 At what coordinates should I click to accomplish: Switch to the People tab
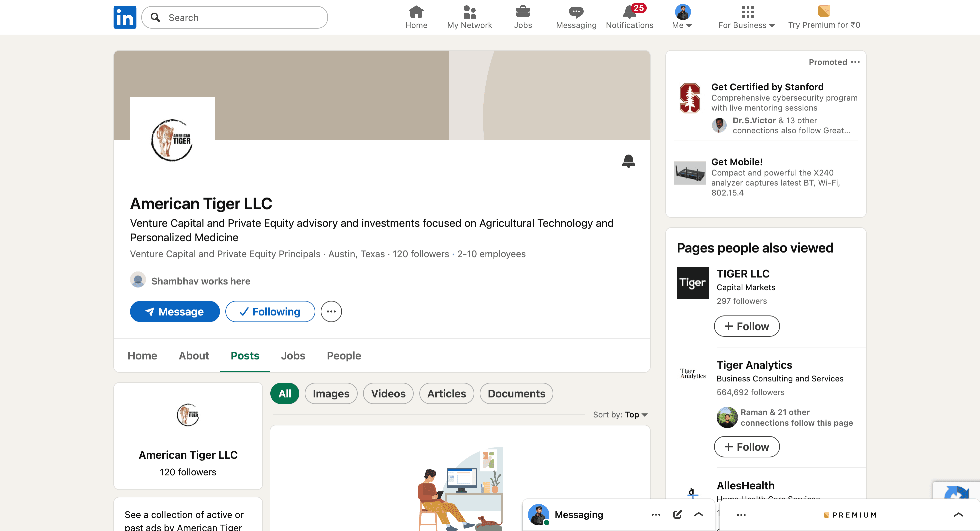coord(344,355)
